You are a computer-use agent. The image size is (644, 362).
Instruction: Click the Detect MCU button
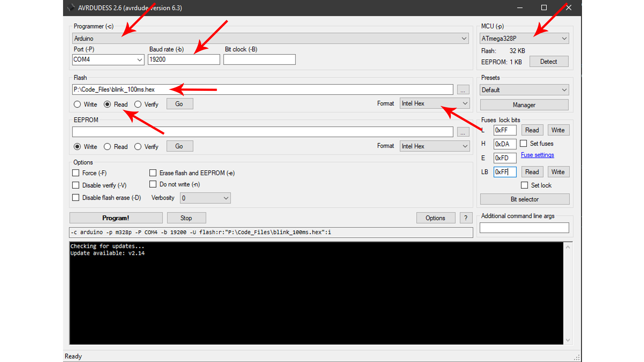click(x=549, y=62)
